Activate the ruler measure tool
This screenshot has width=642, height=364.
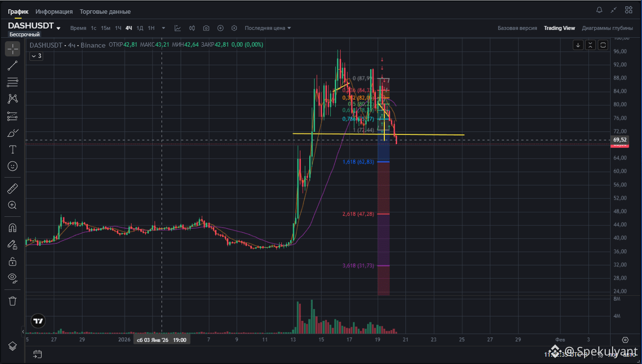[13, 188]
